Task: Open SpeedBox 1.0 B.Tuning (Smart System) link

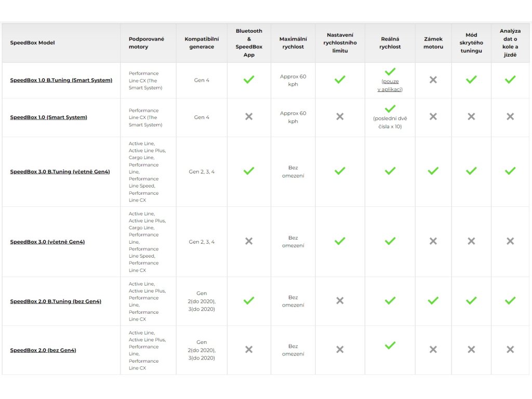Action: [61, 81]
